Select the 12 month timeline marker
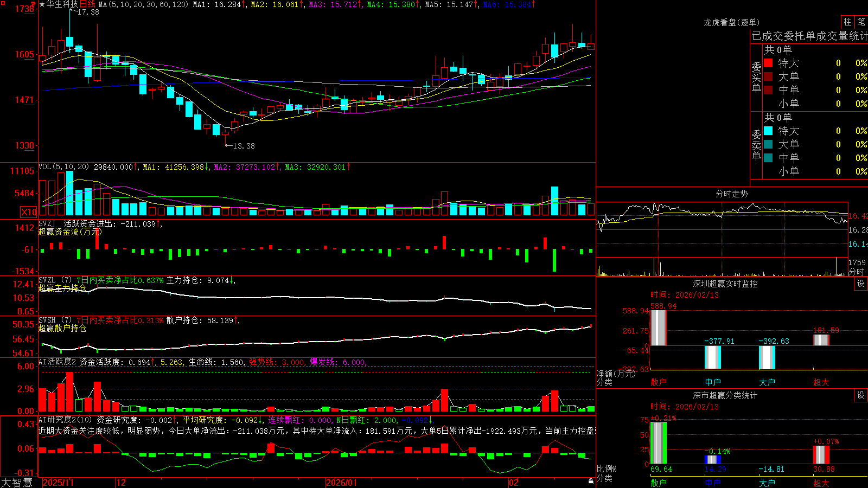868x488 pixels. point(122,483)
